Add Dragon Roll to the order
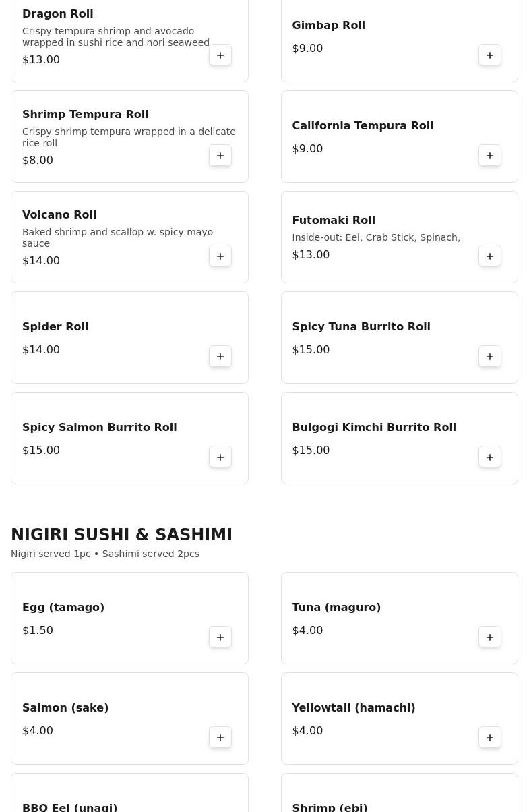529x812 pixels. click(220, 55)
